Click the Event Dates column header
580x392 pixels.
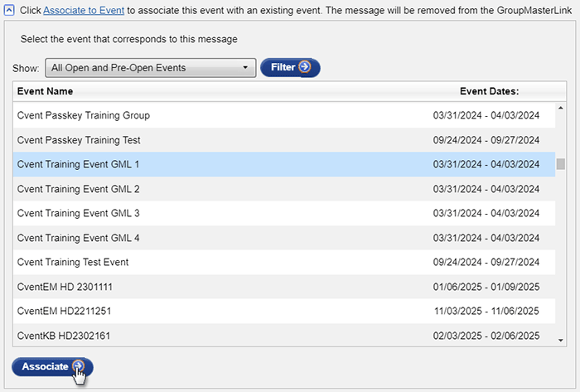point(489,91)
